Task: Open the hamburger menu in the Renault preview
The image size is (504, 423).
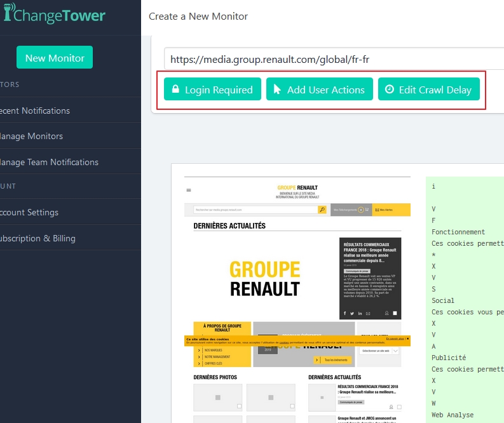Action: 189,190
